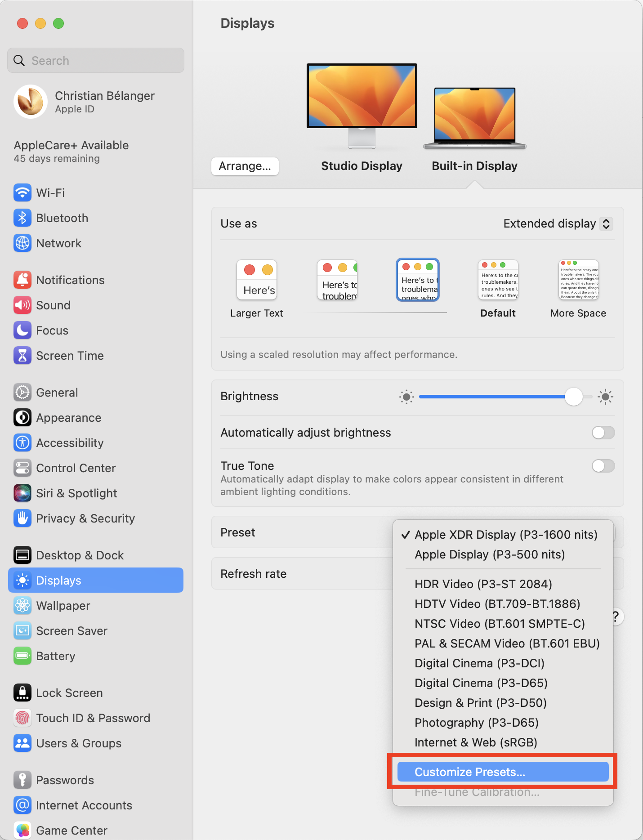Select Apple Display (P3-500 nits) preset
The height and width of the screenshot is (840, 643).
(503, 554)
